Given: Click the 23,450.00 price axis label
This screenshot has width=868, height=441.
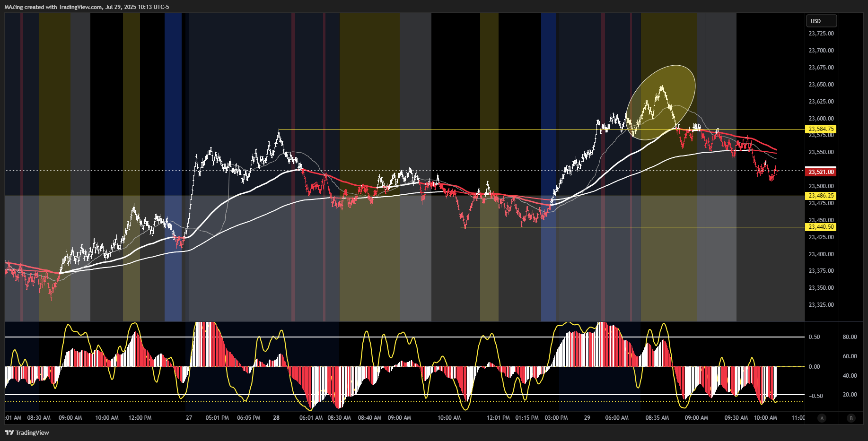Looking at the screenshot, I should [821, 220].
